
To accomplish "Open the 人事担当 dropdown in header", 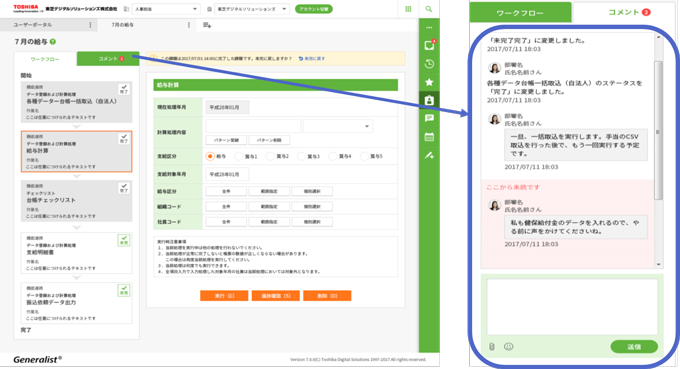I will pyautogui.click(x=166, y=9).
